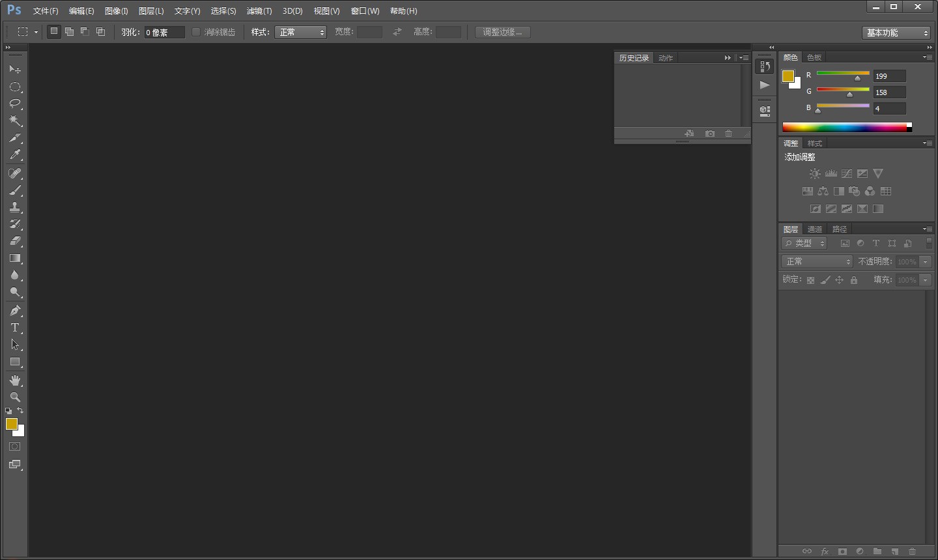Open the 样式 dropdown showing 正常
Viewport: 938px width, 560px height.
[300, 32]
